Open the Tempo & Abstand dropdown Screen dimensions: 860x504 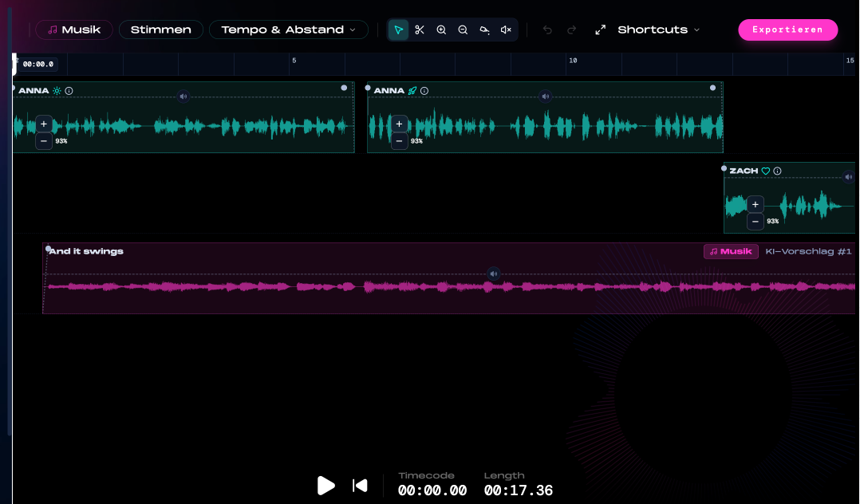coord(288,29)
